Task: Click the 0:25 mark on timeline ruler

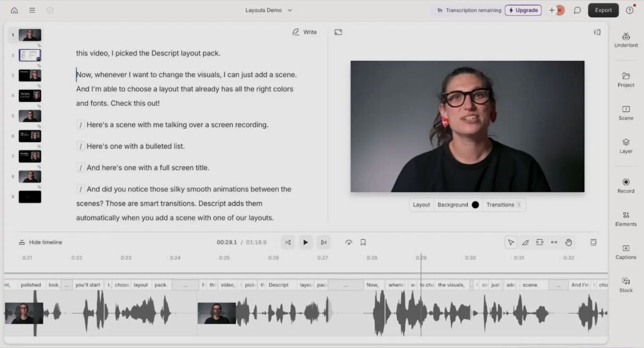Action: click(x=225, y=258)
